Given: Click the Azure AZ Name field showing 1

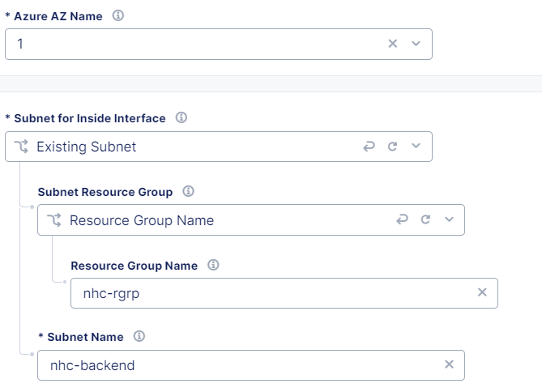Looking at the screenshot, I should pyautogui.click(x=219, y=44).
